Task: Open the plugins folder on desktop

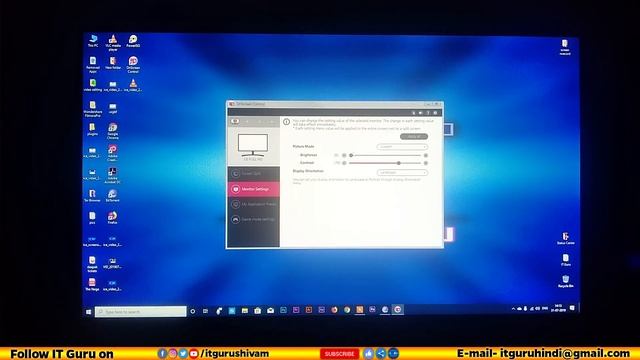Action: (x=93, y=129)
